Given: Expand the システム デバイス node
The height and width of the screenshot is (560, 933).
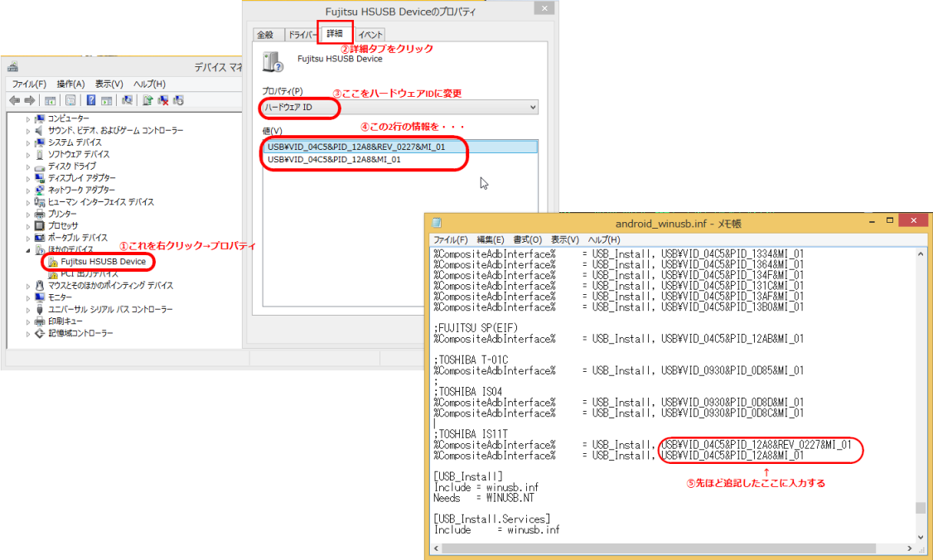Looking at the screenshot, I should (28, 142).
